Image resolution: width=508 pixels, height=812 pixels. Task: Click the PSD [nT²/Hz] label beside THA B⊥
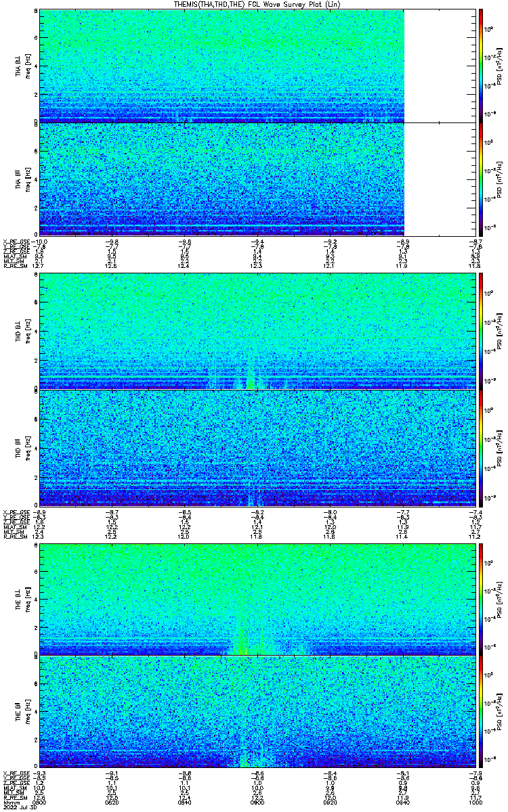500,66
